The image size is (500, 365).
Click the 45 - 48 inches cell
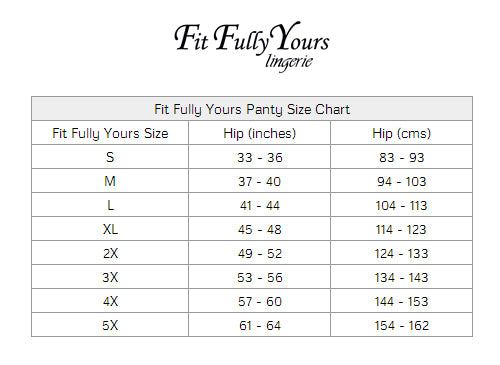259,229
